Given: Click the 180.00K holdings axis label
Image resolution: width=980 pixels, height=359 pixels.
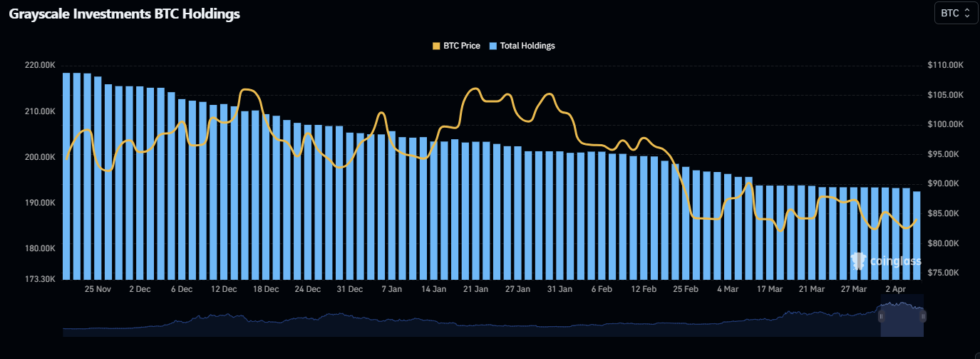Looking at the screenshot, I should [x=39, y=248].
